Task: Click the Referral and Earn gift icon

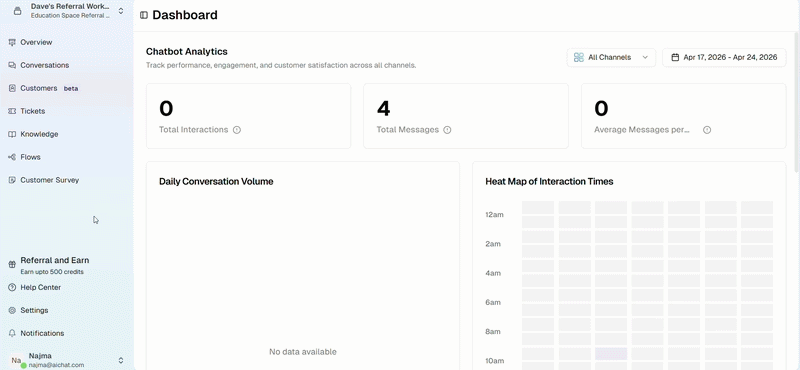Action: point(12,265)
